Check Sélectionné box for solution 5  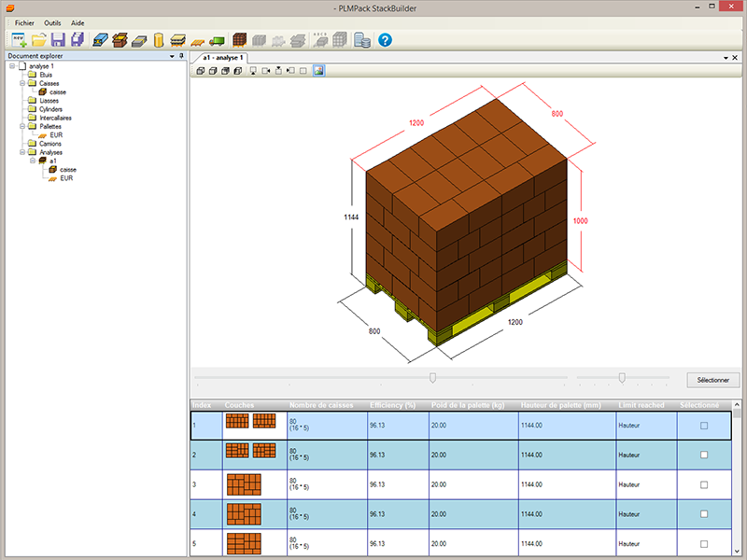point(704,544)
